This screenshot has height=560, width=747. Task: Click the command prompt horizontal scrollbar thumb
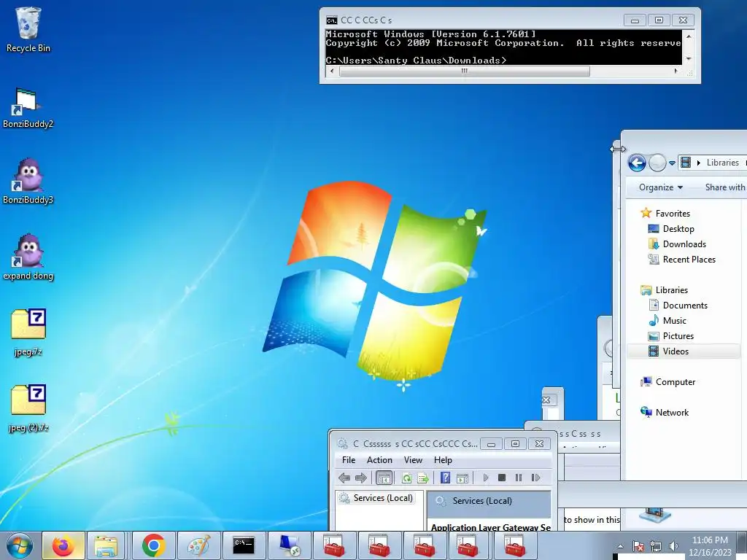465,71
